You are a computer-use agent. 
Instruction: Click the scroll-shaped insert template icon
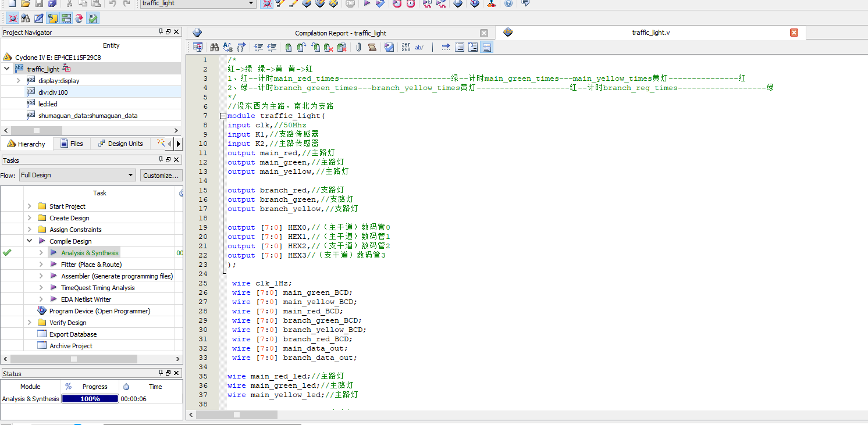[372, 47]
